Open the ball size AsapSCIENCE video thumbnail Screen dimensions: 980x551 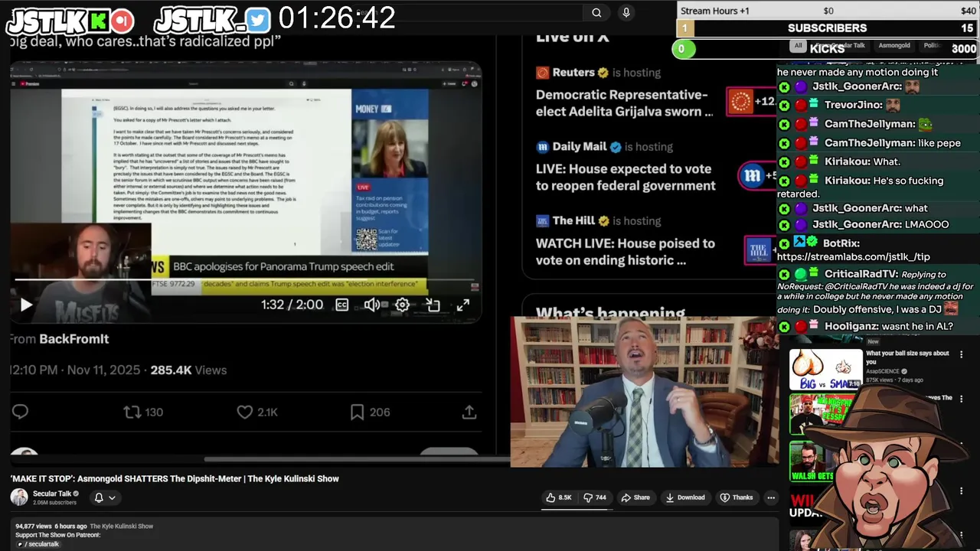[825, 369]
